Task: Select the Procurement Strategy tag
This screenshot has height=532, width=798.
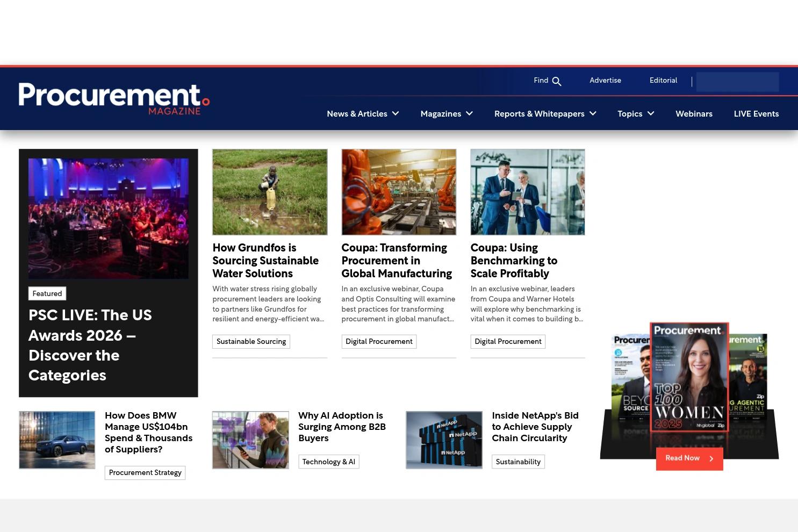Action: click(145, 473)
